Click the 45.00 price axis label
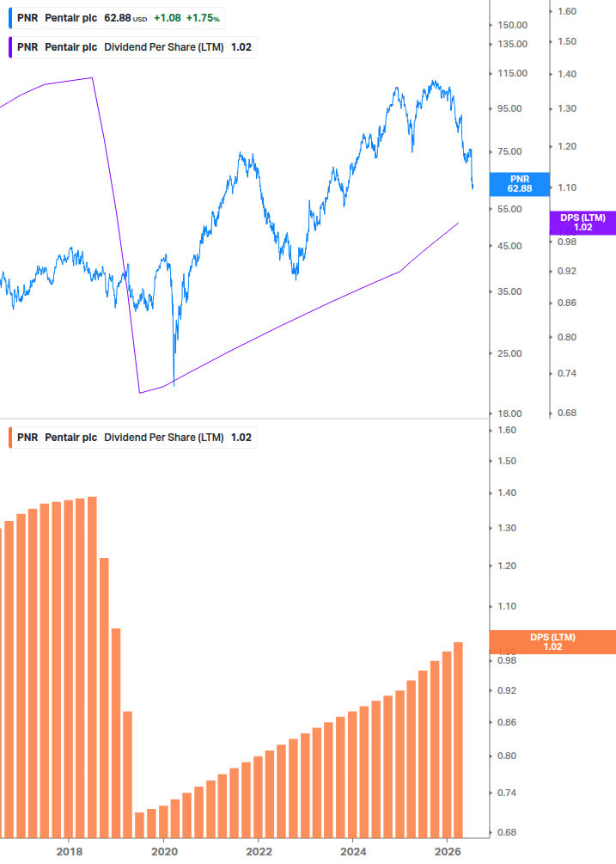The image size is (616, 864). (509, 246)
